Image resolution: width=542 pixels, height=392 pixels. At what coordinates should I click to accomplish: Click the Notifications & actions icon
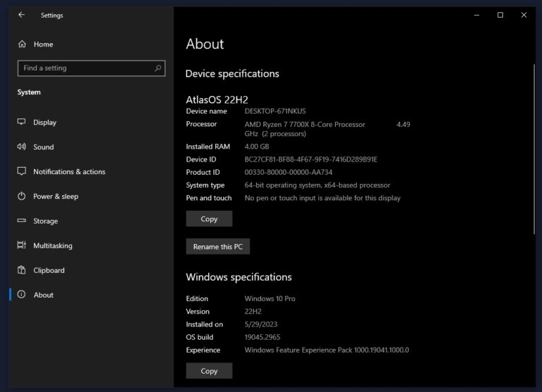click(x=21, y=171)
